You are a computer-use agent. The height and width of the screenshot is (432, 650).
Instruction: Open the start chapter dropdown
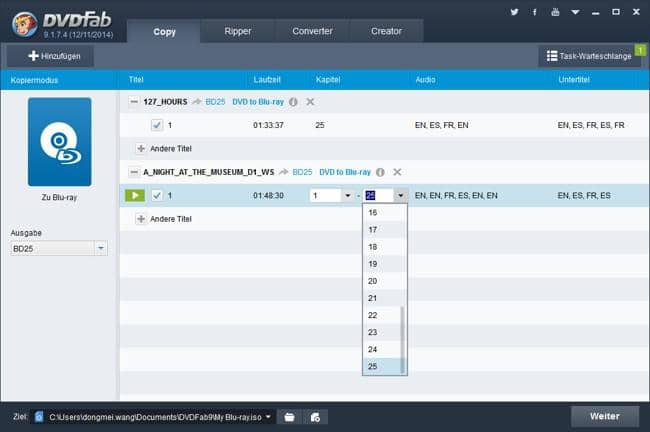(x=346, y=195)
